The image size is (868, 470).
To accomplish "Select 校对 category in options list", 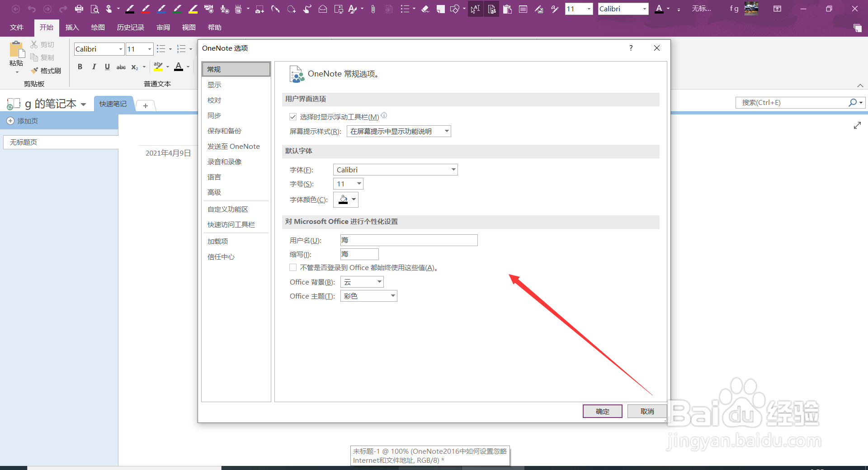I will [236, 100].
